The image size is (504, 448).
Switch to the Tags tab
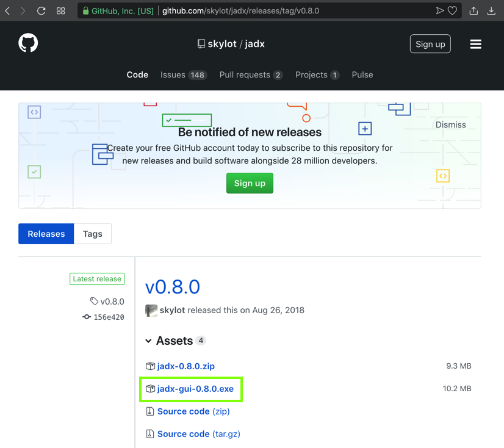pyautogui.click(x=93, y=234)
